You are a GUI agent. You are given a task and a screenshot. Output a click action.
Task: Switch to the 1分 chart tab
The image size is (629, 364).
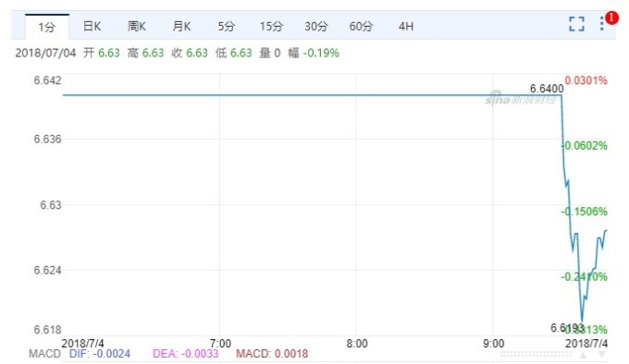(x=47, y=27)
